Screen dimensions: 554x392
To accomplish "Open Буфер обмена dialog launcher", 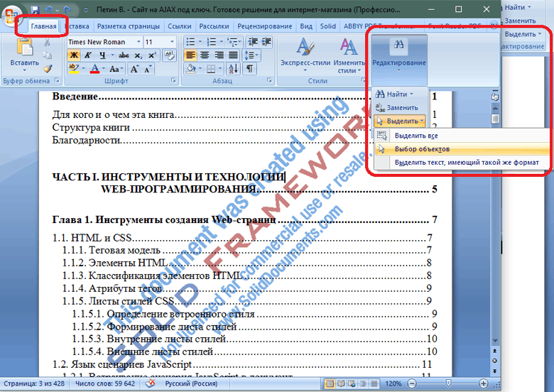I will [x=57, y=80].
